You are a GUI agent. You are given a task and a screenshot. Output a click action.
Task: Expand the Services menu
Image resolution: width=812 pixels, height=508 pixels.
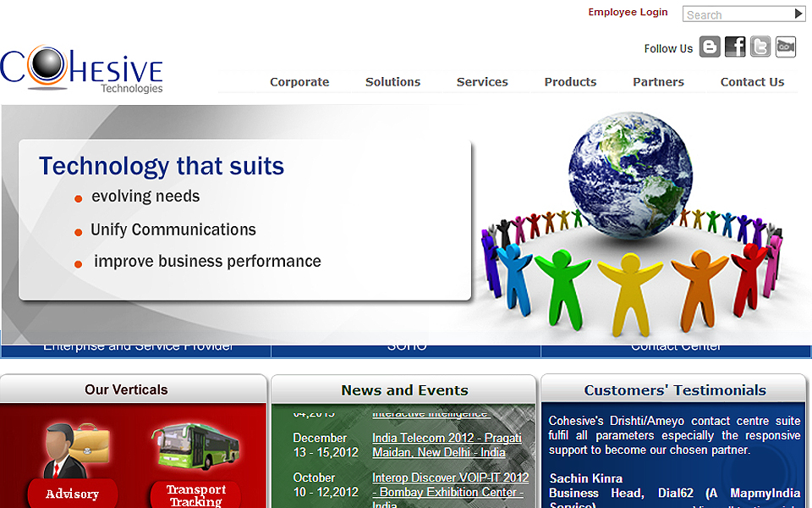click(482, 82)
